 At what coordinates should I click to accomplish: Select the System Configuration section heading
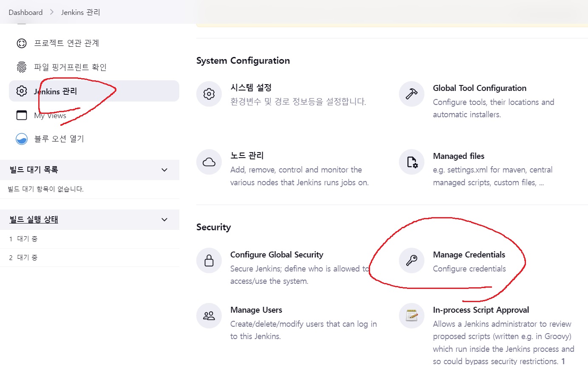243,60
